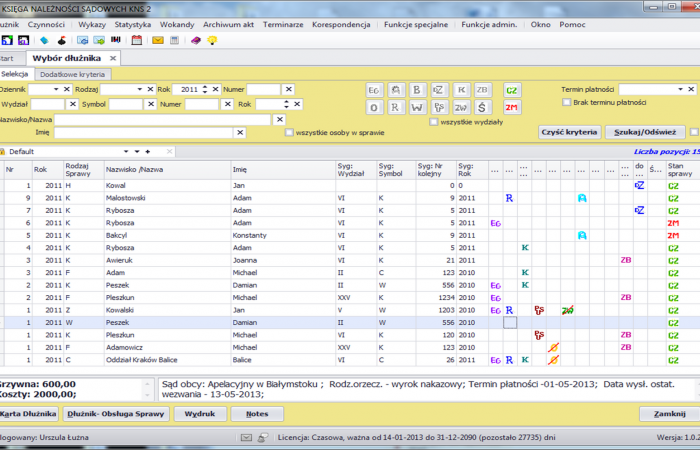Tick checkbox beside Szukaj/Odśwież button
The width and height of the screenshot is (700, 450).
[x=694, y=132]
